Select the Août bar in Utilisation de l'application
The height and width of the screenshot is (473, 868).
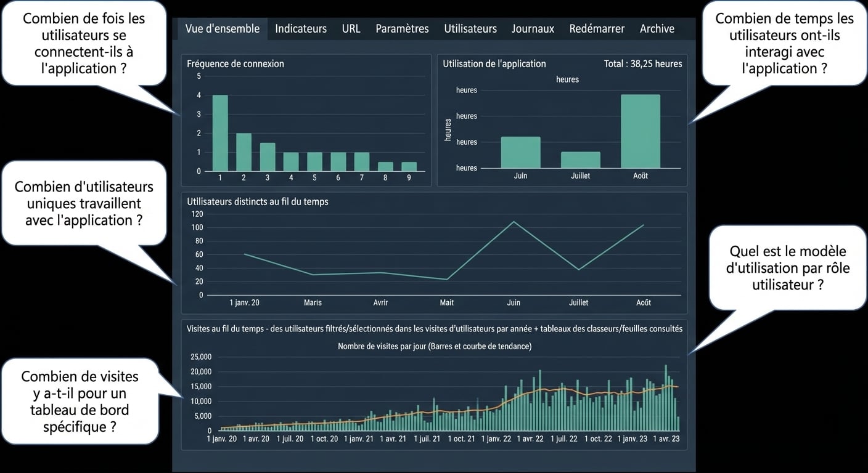click(641, 131)
